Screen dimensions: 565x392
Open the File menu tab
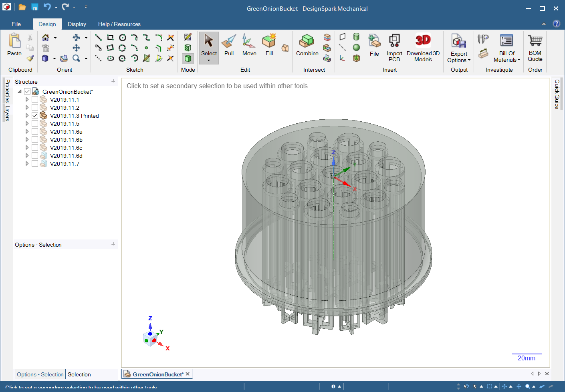click(x=16, y=24)
